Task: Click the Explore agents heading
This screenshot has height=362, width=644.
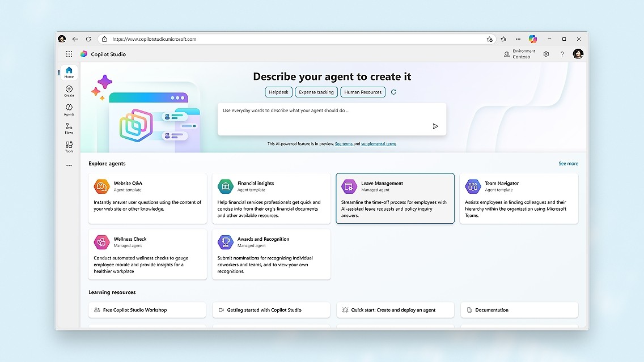Action: click(x=107, y=163)
